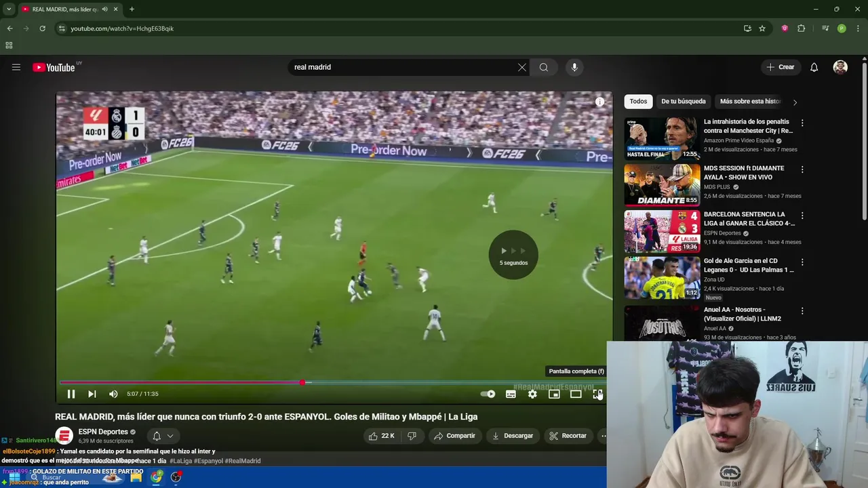
Task: Click the Recortar clip button
Action: (x=568, y=436)
